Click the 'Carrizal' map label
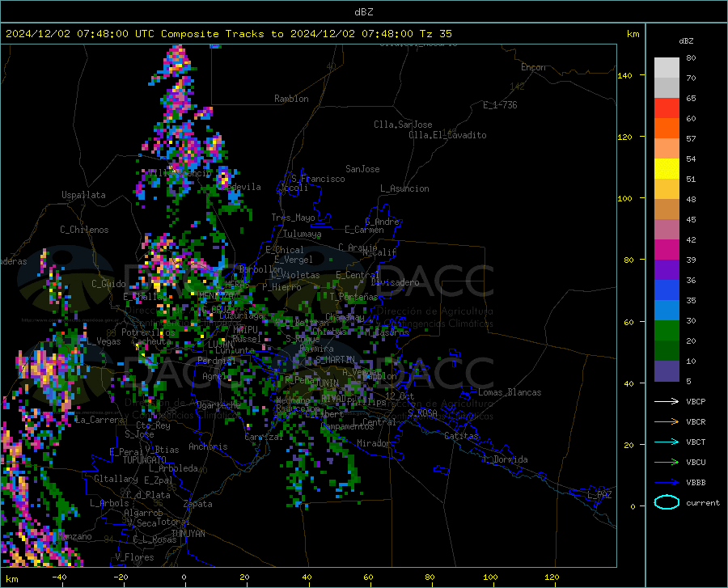Image resolution: width=728 pixels, height=588 pixels. [x=264, y=438]
